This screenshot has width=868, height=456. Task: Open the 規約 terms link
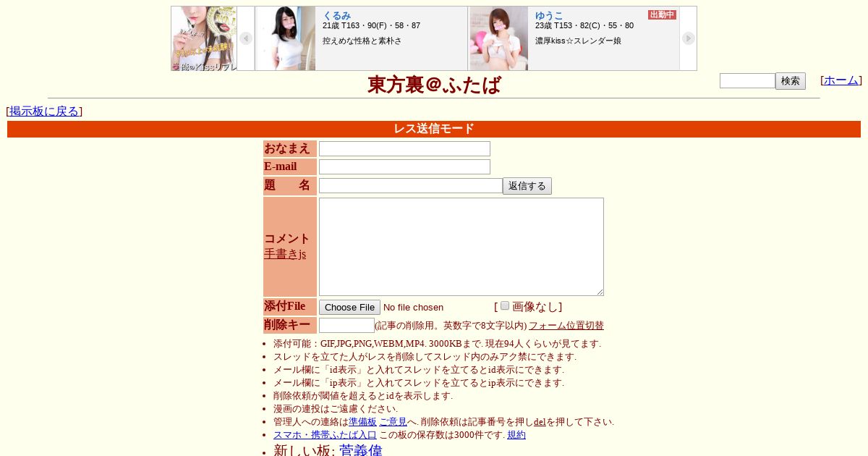(x=516, y=435)
